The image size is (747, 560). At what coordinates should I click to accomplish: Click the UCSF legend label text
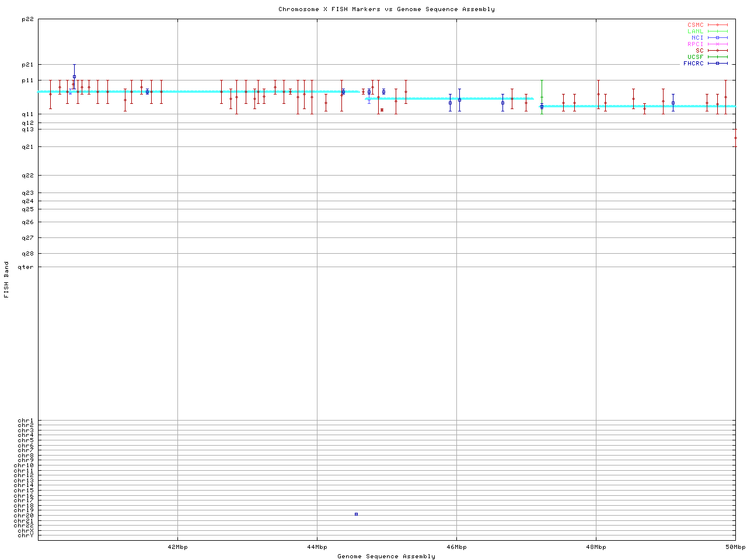695,57
